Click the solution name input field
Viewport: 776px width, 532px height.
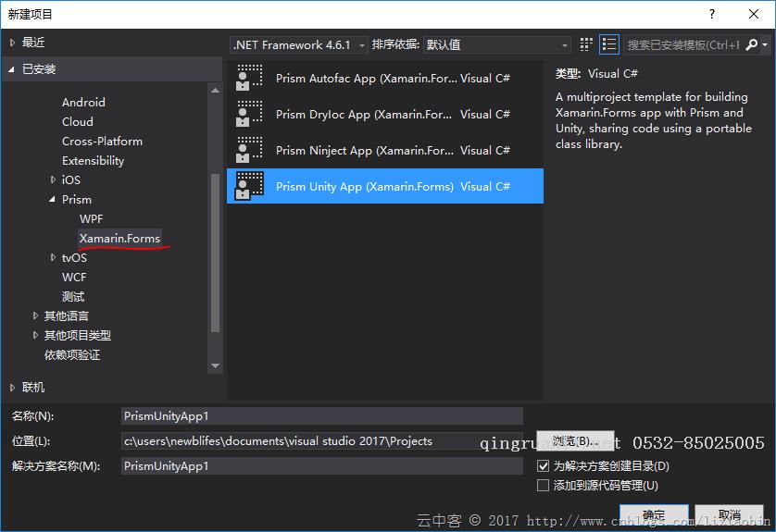321,465
